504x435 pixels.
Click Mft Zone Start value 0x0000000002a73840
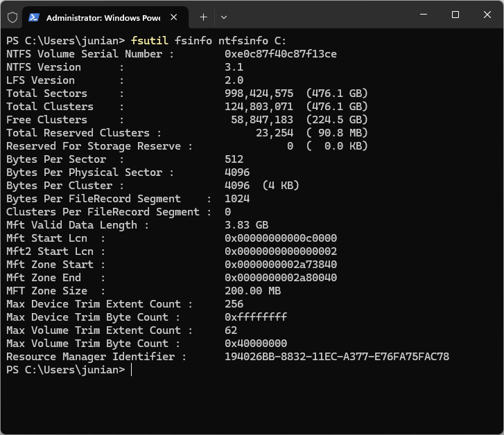pyautogui.click(x=281, y=265)
